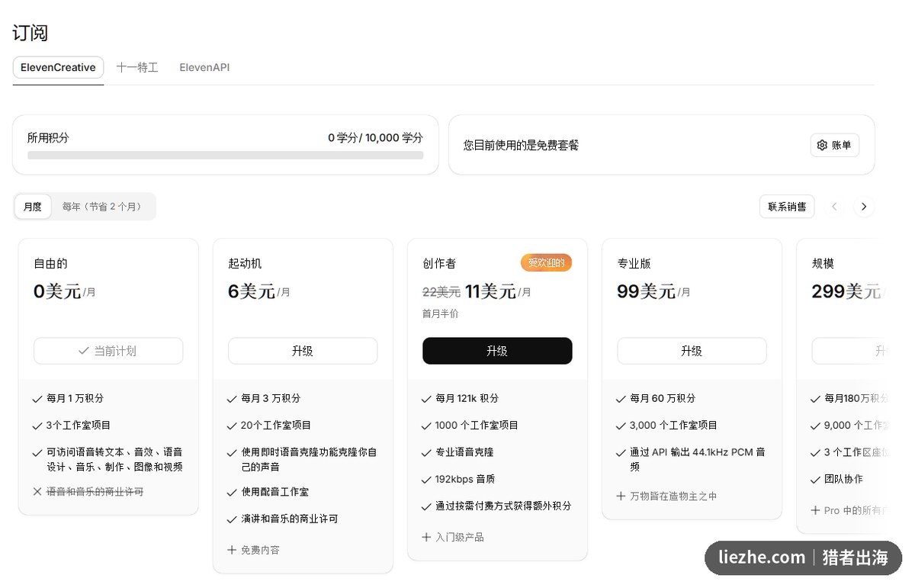915x588 pixels.
Task: Click the 专业版 plan title
Action: (634, 263)
